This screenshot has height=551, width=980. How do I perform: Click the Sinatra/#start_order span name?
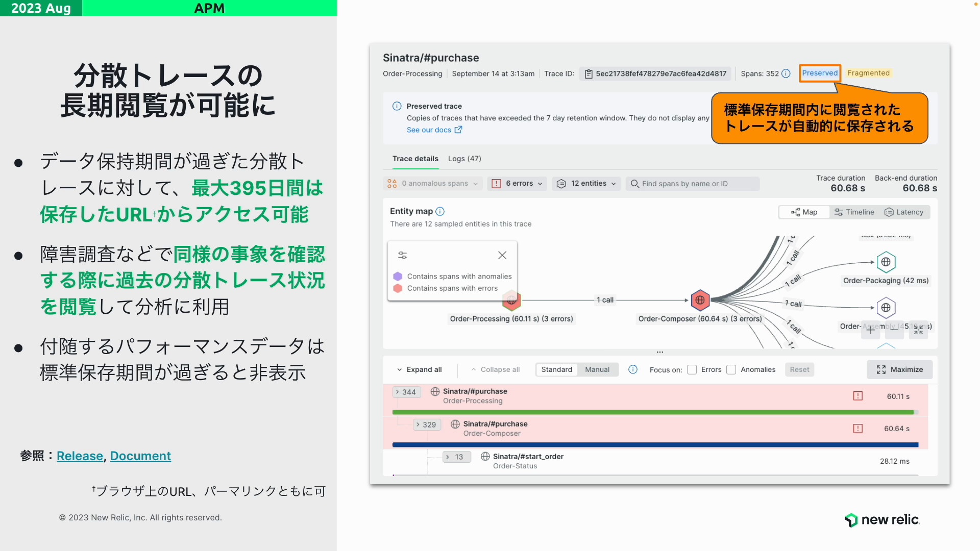pyautogui.click(x=528, y=457)
